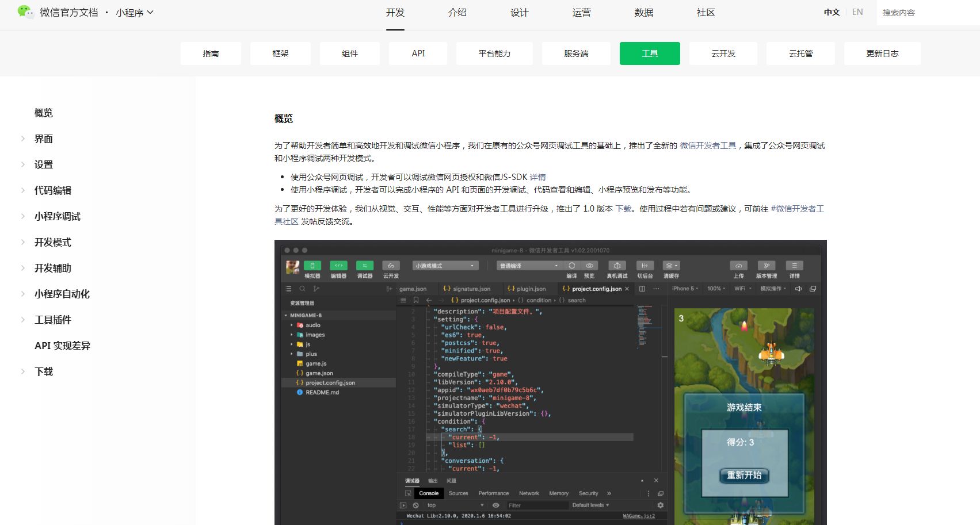The height and width of the screenshot is (525, 980).
Task: Open the 详情 link after JS-SDK
Action: [537, 177]
